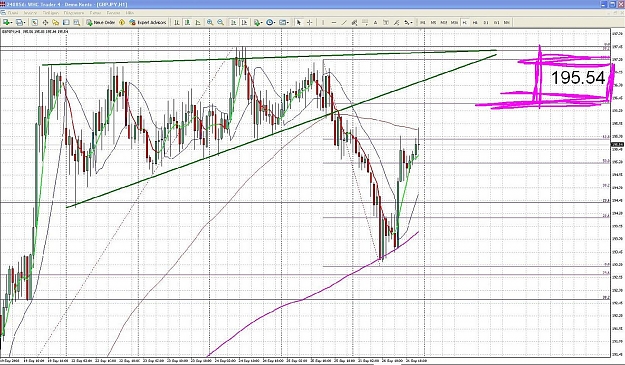Click the current price label on scale

617,144
